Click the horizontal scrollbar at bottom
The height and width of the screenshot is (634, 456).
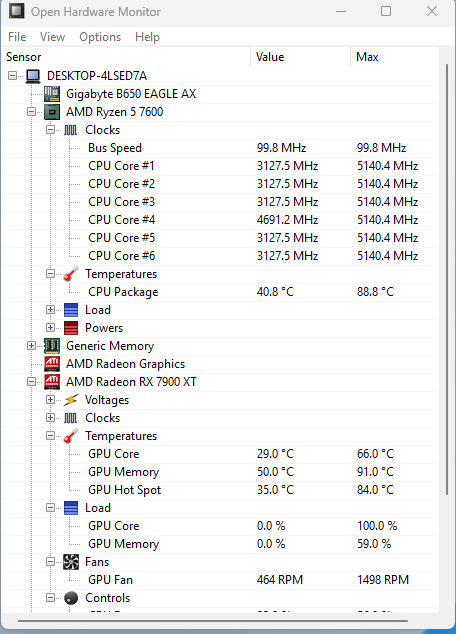213,621
